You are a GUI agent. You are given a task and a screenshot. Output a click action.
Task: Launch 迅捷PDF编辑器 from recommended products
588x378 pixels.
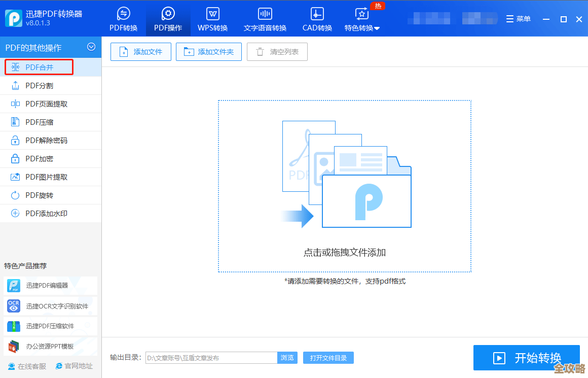coord(46,286)
